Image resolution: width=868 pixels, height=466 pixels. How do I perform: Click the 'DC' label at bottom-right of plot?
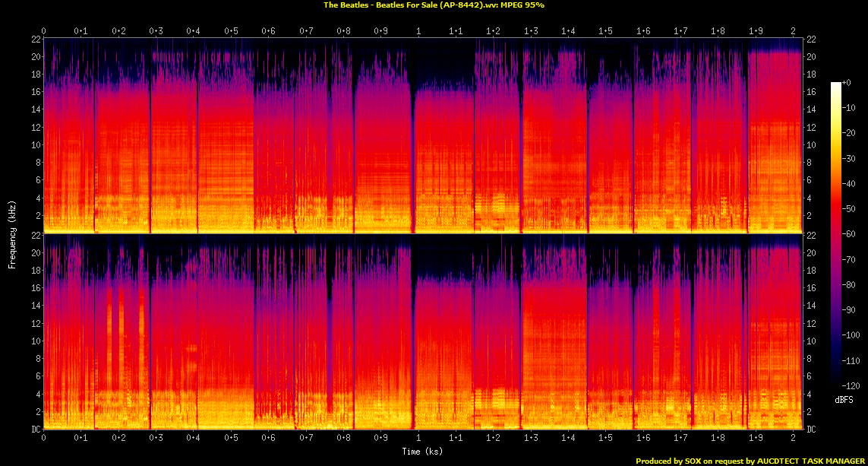810,430
